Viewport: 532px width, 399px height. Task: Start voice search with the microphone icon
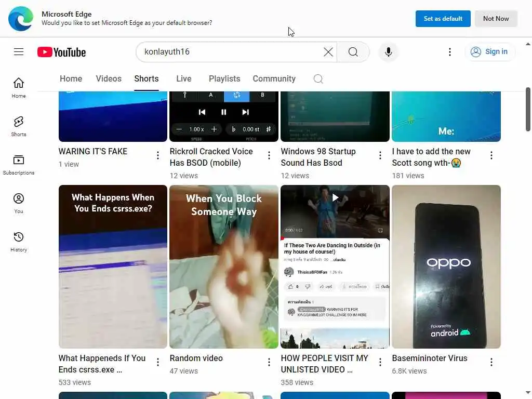pos(389,52)
